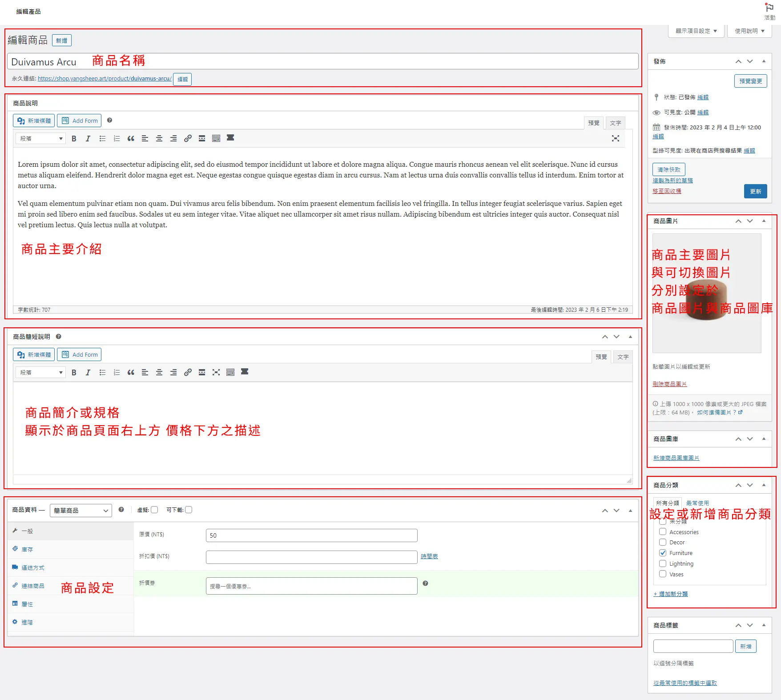
Task: Click the 原價 (NT$) price input field
Action: (x=311, y=535)
